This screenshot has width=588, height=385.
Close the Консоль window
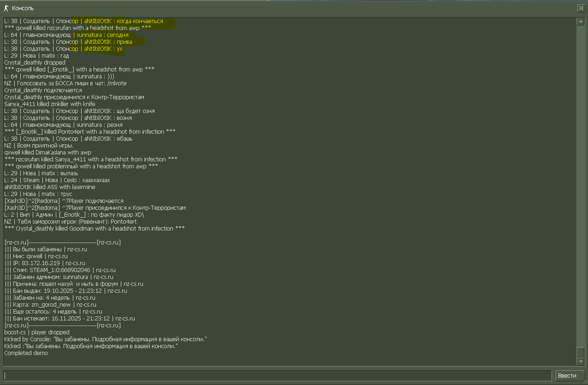click(x=581, y=8)
